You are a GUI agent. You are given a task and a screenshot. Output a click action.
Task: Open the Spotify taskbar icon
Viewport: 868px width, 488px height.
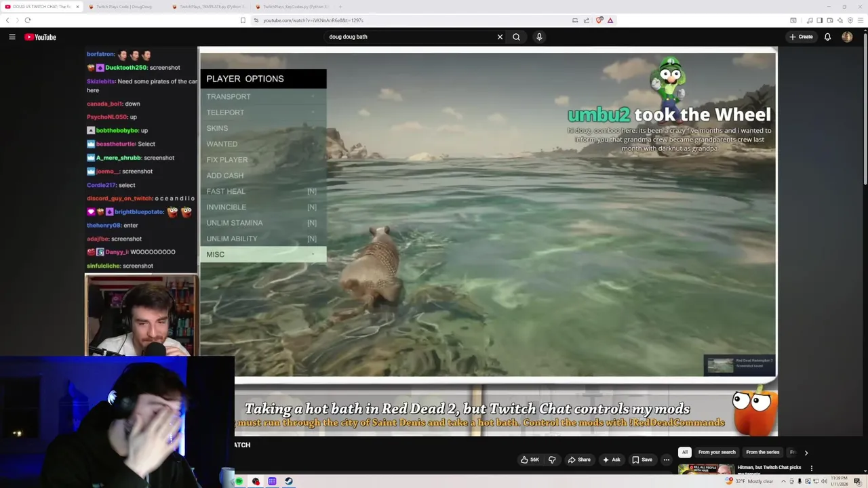click(239, 481)
